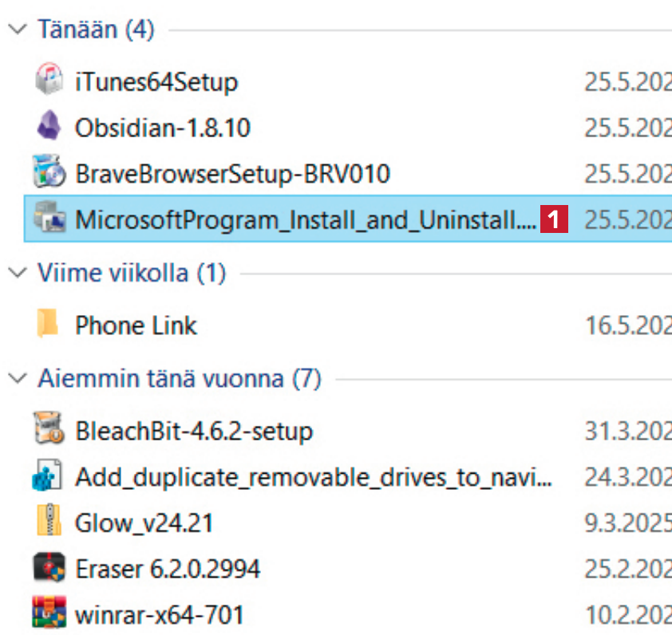
Task: Click the Glow_v24.21 zip archive icon
Action: point(49,523)
